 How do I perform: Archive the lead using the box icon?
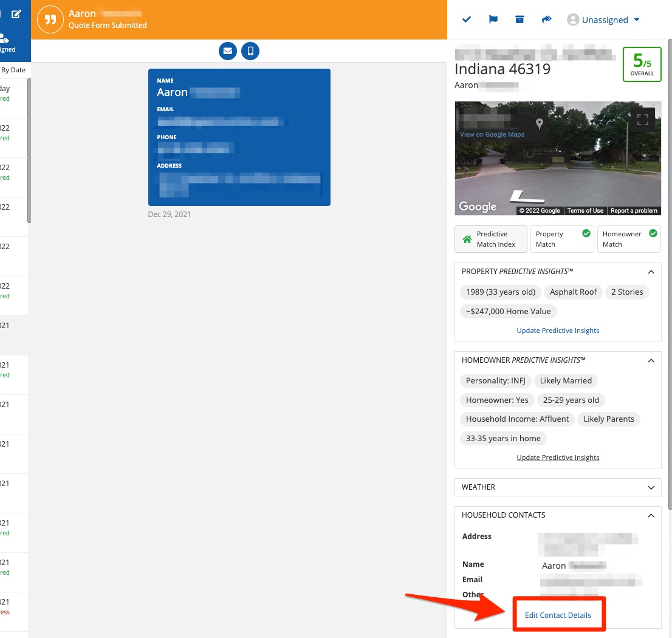(519, 19)
